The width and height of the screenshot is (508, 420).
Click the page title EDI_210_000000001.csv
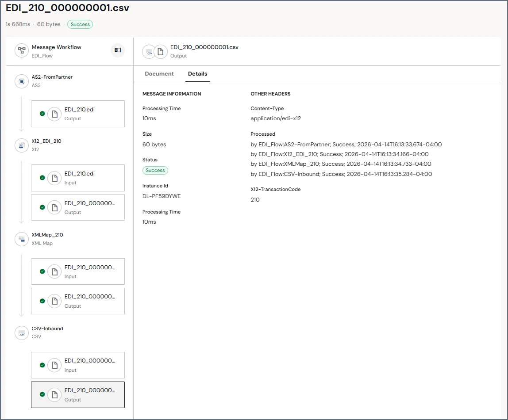(67, 8)
